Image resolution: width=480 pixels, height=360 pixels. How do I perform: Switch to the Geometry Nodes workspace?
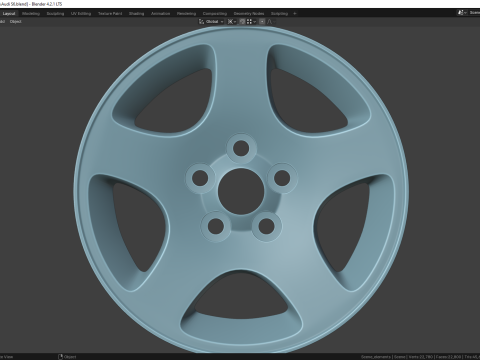point(249,14)
